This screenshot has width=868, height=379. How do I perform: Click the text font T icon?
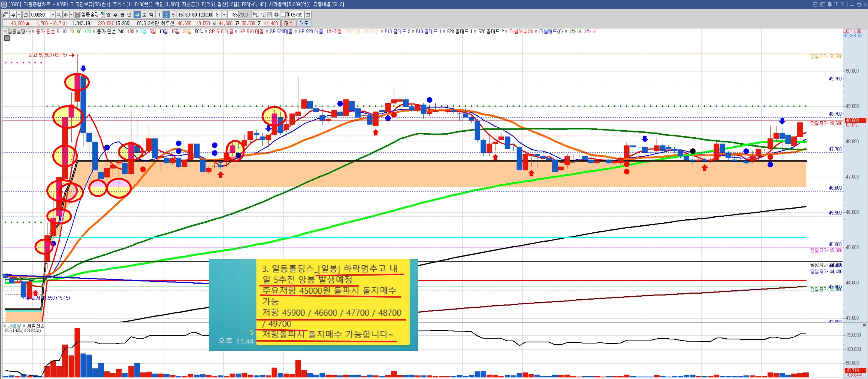pos(836,4)
